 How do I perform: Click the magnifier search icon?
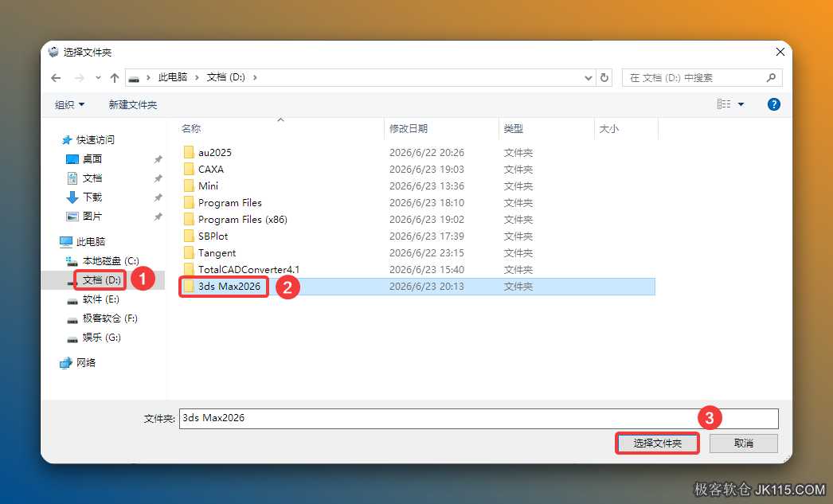tap(771, 78)
